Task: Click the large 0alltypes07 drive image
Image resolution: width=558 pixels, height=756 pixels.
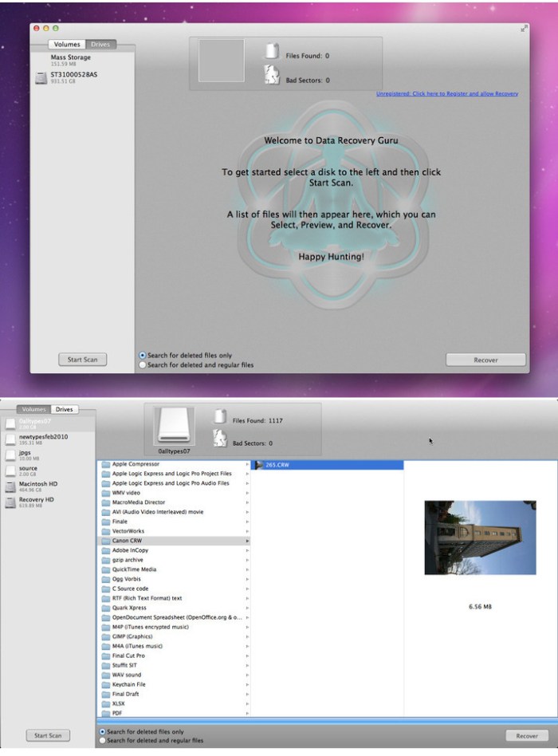Action: (x=174, y=426)
